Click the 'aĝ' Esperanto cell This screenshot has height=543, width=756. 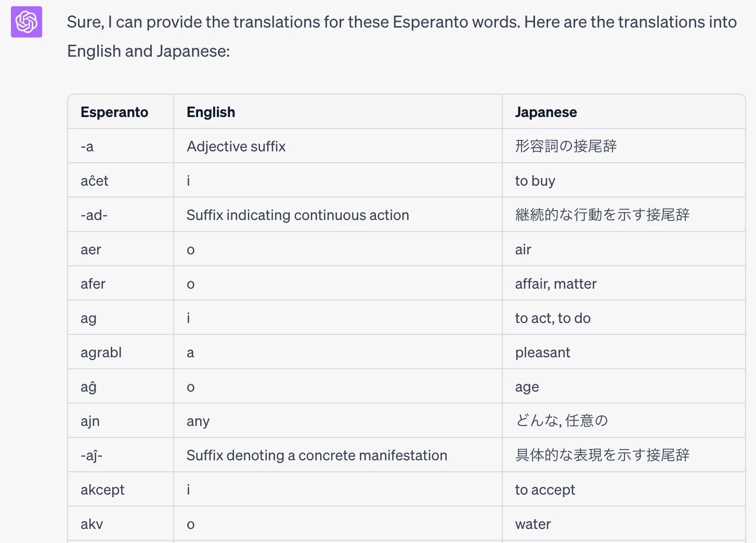click(x=121, y=386)
